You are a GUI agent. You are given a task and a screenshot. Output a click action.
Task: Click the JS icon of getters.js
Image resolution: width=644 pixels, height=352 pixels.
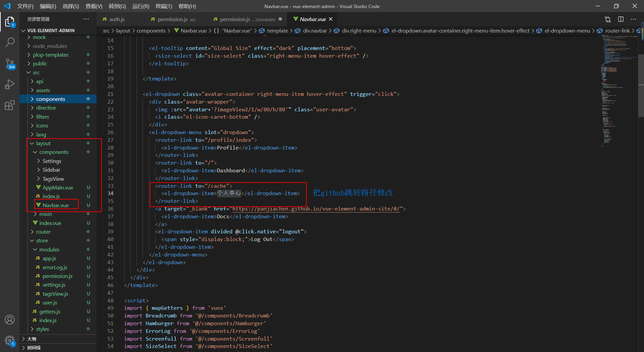coord(35,311)
